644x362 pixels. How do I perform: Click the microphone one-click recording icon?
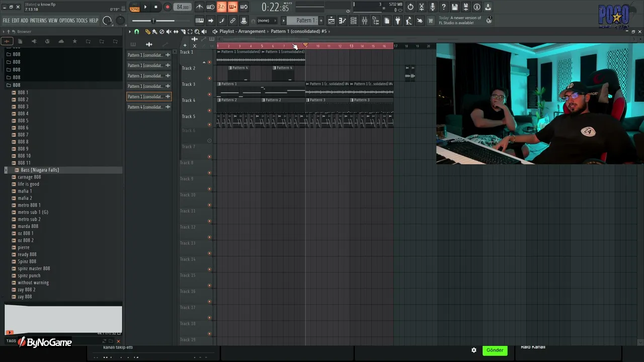click(x=433, y=7)
